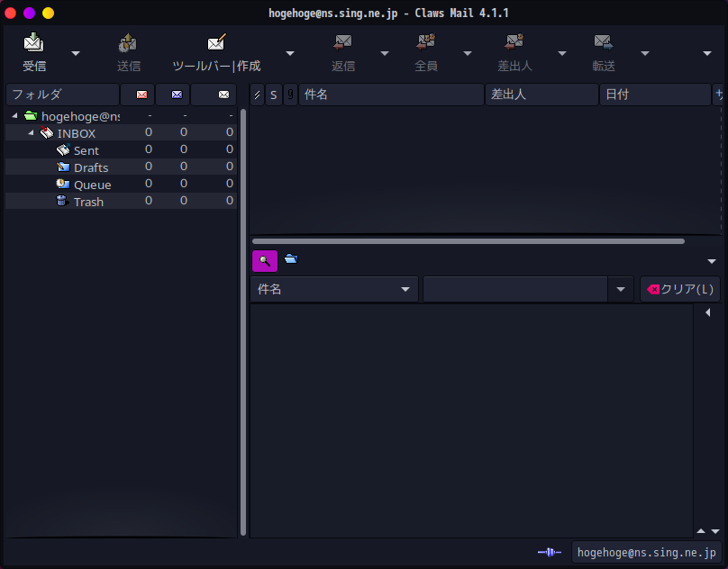The height and width of the screenshot is (569, 728).
Task: Sort messages by 件名 column header
Action: point(391,95)
